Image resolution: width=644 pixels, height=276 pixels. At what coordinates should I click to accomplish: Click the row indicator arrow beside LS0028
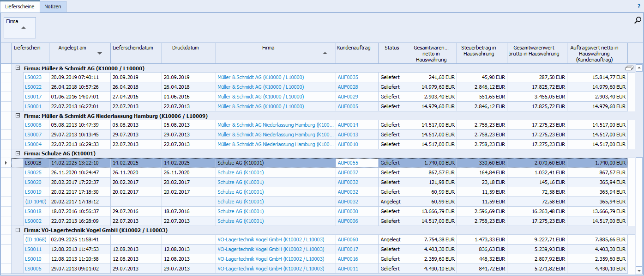6,163
